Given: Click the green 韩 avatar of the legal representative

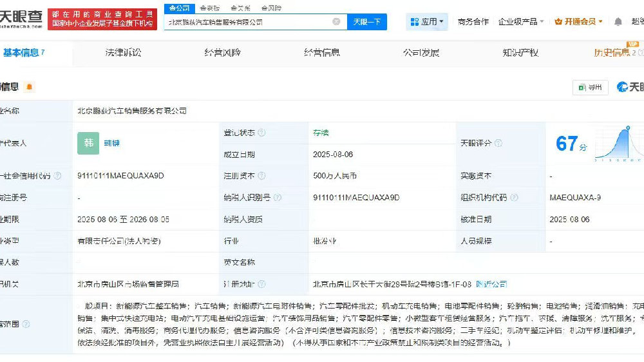Looking at the screenshot, I should (x=88, y=143).
